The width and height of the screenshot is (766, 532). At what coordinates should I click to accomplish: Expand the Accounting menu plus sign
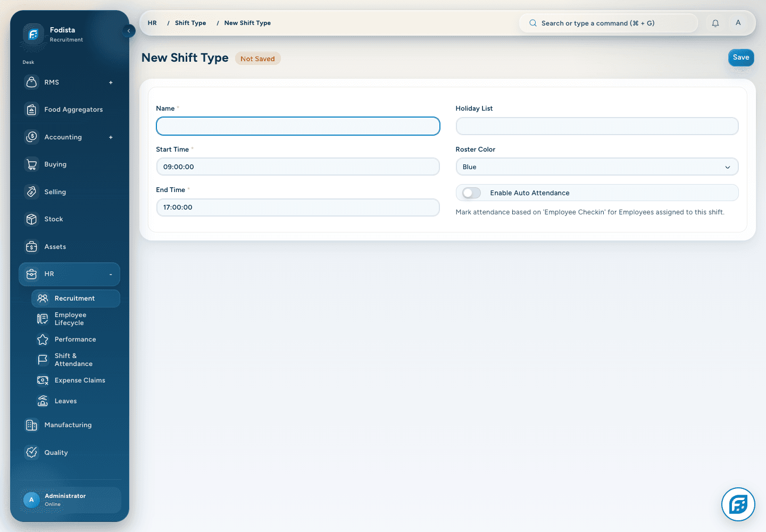(111, 137)
